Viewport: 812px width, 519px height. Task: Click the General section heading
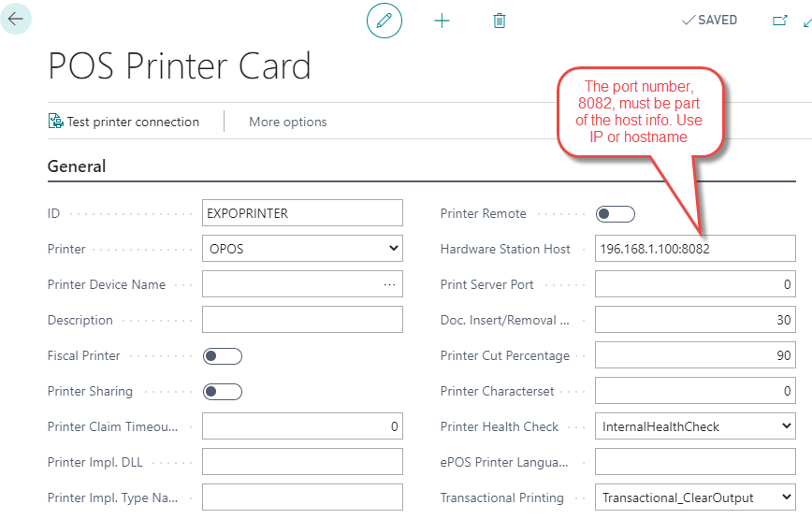pyautogui.click(x=77, y=166)
